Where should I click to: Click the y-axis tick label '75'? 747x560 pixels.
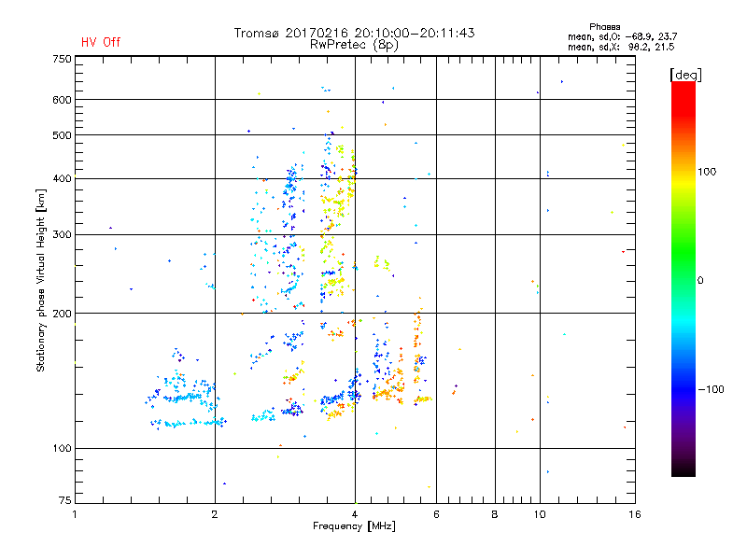(65, 500)
